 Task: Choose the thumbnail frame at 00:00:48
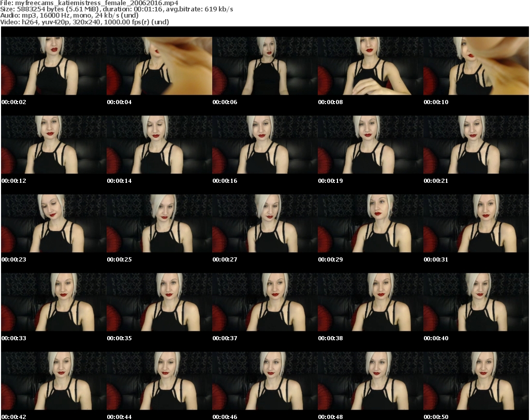[x=371, y=381]
